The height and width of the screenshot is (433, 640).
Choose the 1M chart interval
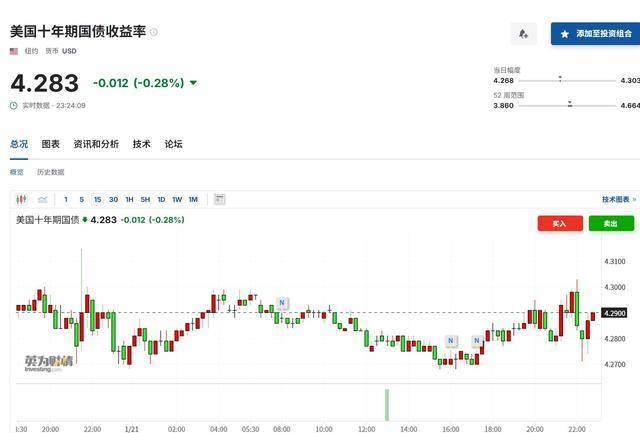(193, 199)
